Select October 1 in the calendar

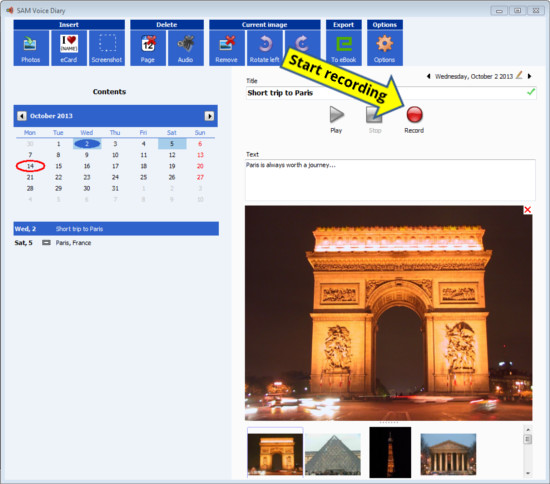[59, 144]
